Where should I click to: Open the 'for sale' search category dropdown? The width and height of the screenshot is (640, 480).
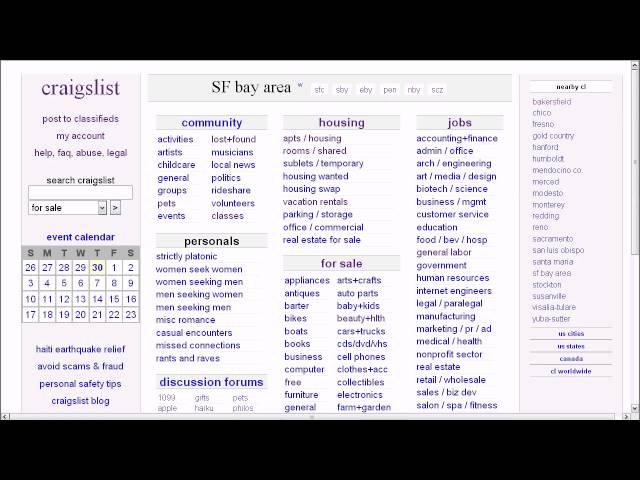pos(67,208)
